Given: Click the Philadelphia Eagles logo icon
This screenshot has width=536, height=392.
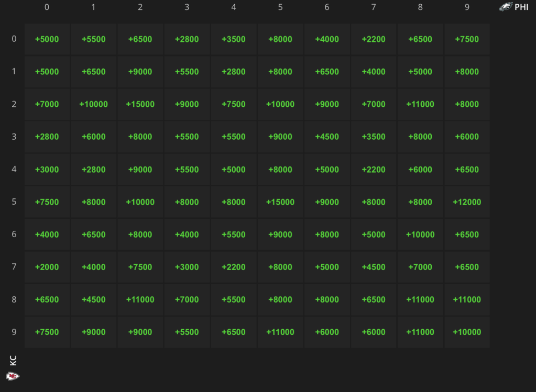Looking at the screenshot, I should coord(506,7).
